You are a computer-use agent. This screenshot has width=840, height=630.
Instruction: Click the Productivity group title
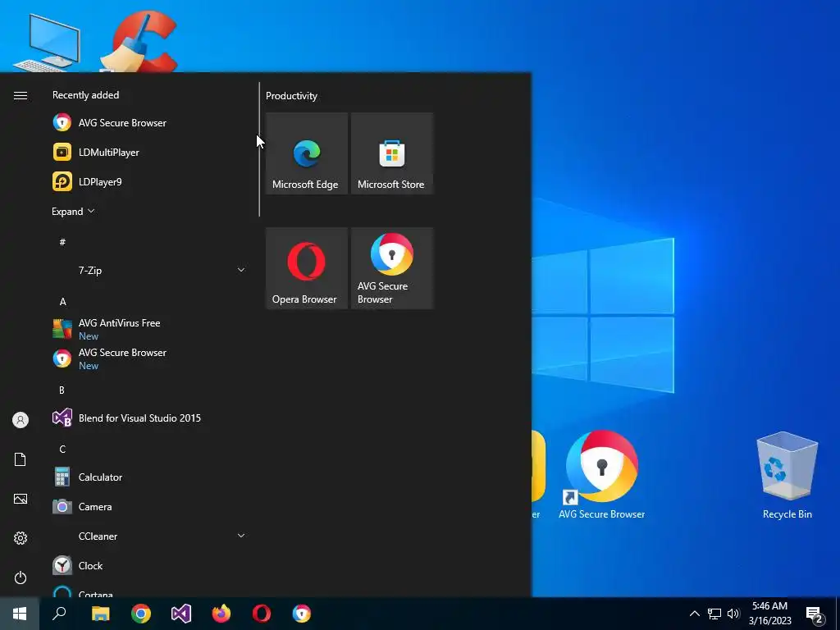point(291,96)
